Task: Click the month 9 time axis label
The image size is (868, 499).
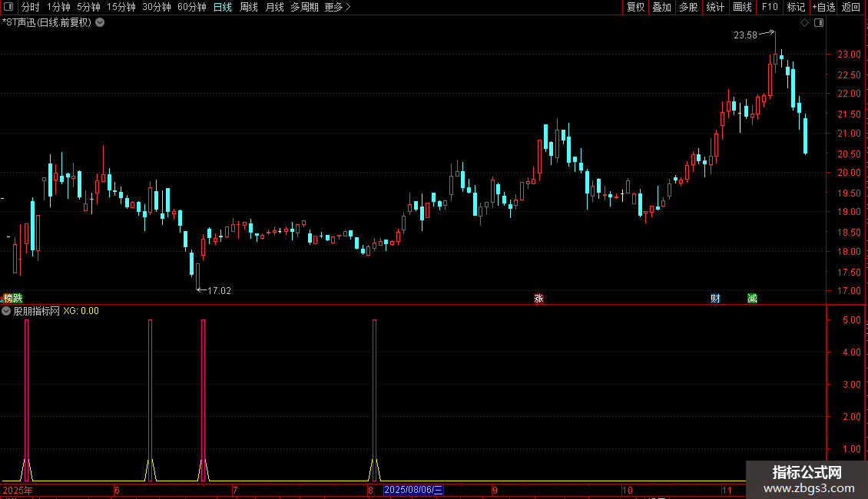Action: pos(495,490)
